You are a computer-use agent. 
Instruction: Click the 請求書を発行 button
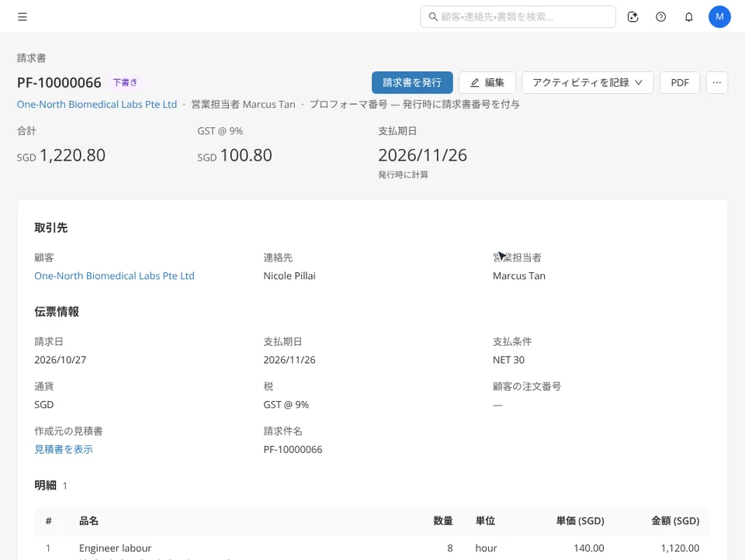412,83
